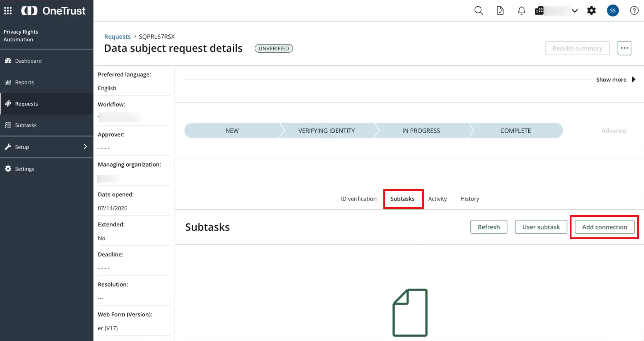Open the app launcher grid icon
Screen dimensions: 644x341
(8, 11)
